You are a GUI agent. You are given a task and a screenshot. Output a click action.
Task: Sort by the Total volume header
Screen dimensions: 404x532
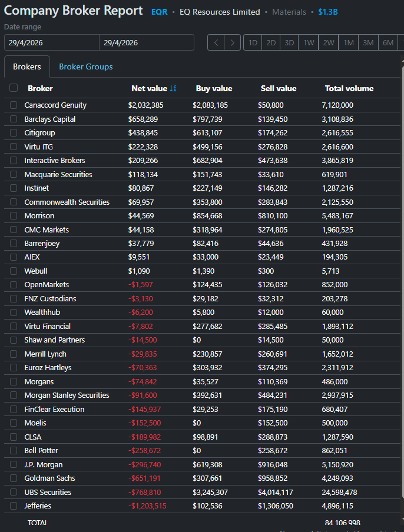[349, 88]
